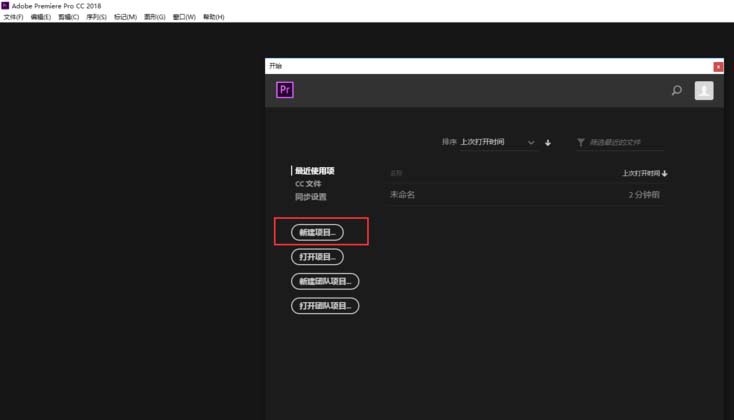The image size is (734, 420).
Task: Select the 最近使用项 sidebar tab
Action: click(315, 171)
